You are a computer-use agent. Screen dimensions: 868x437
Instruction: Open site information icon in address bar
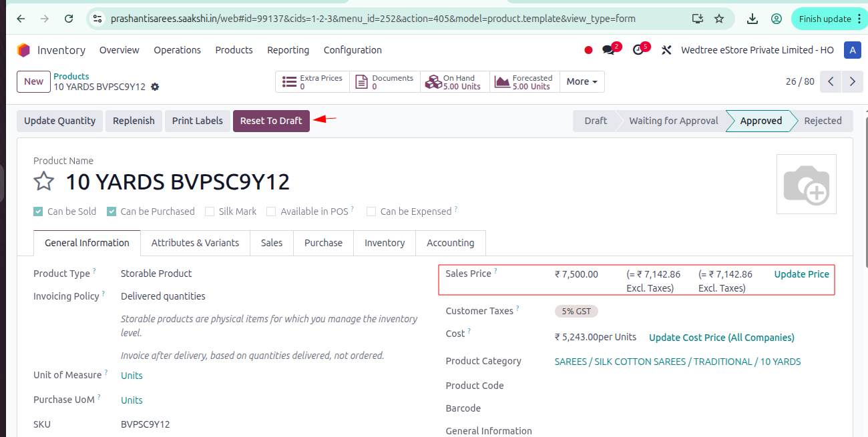pos(98,19)
